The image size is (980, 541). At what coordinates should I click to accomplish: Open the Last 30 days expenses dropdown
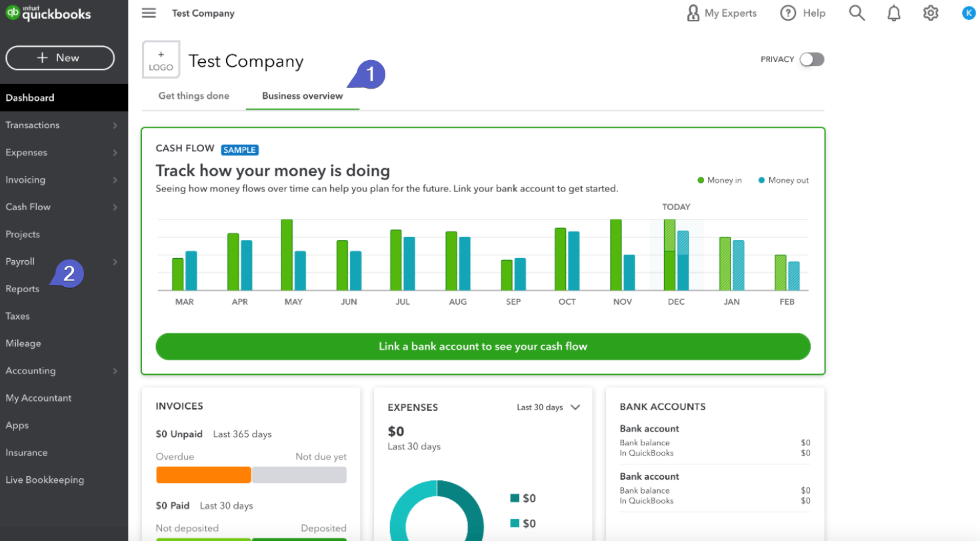tap(549, 407)
